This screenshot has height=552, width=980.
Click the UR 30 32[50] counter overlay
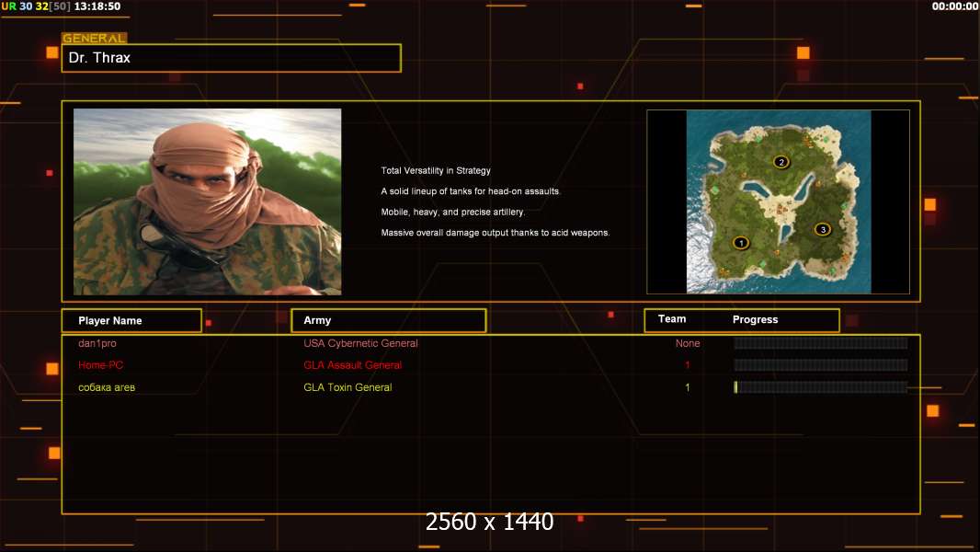click(x=36, y=6)
